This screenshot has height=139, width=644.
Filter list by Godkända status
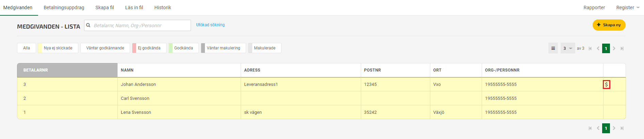pyautogui.click(x=183, y=48)
